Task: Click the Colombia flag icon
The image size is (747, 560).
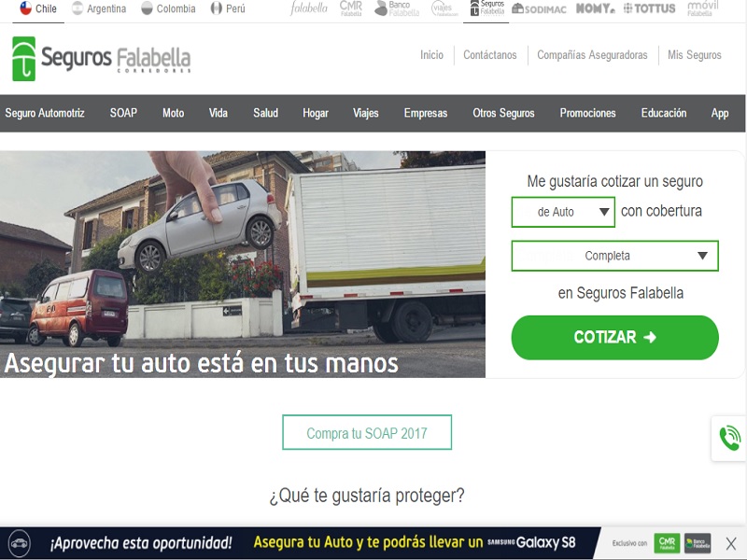Action: tap(147, 9)
